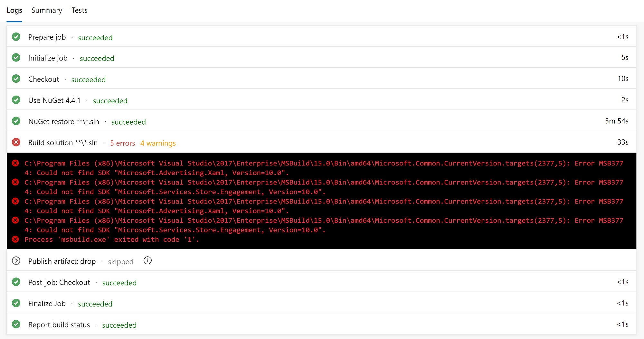The height and width of the screenshot is (339, 644).
Task: Open the Summary tab
Action: coord(47,10)
